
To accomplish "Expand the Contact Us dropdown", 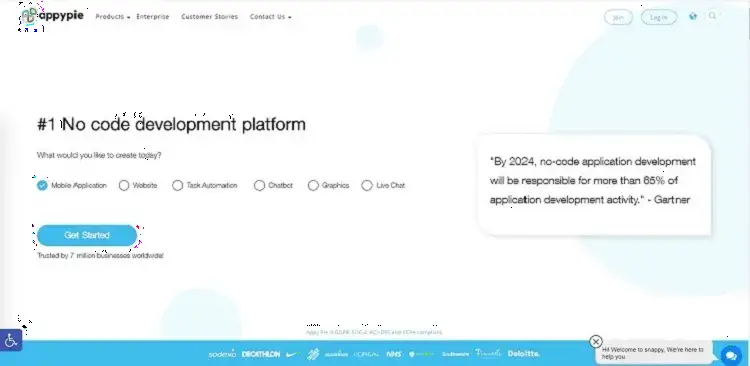I will pyautogui.click(x=271, y=17).
